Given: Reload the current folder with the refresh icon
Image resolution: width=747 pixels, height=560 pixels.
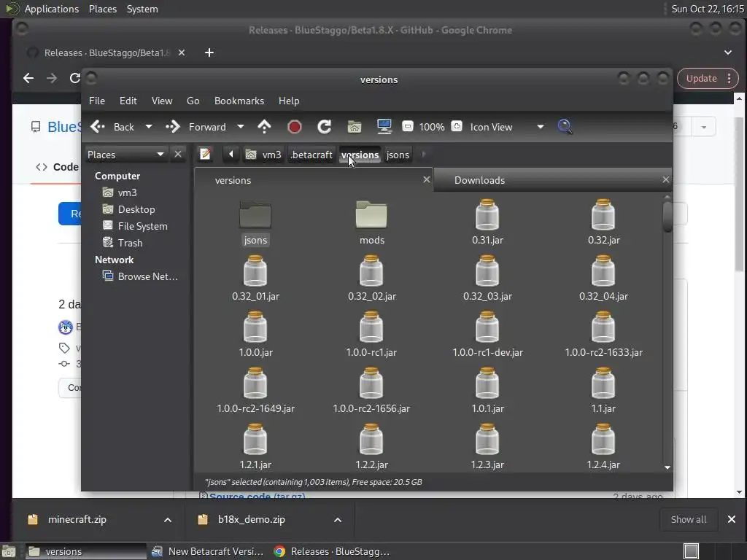Looking at the screenshot, I should 325,127.
